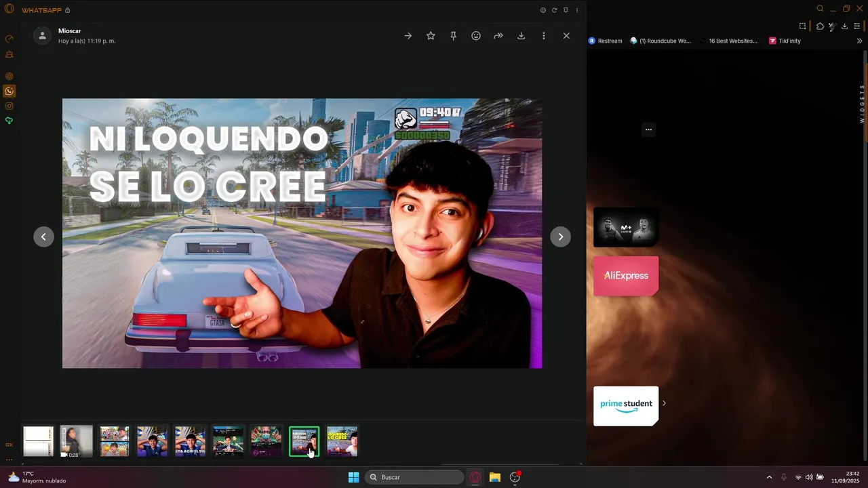Click the Opera GX logo
This screenshot has height=488, width=868.
[9, 9]
